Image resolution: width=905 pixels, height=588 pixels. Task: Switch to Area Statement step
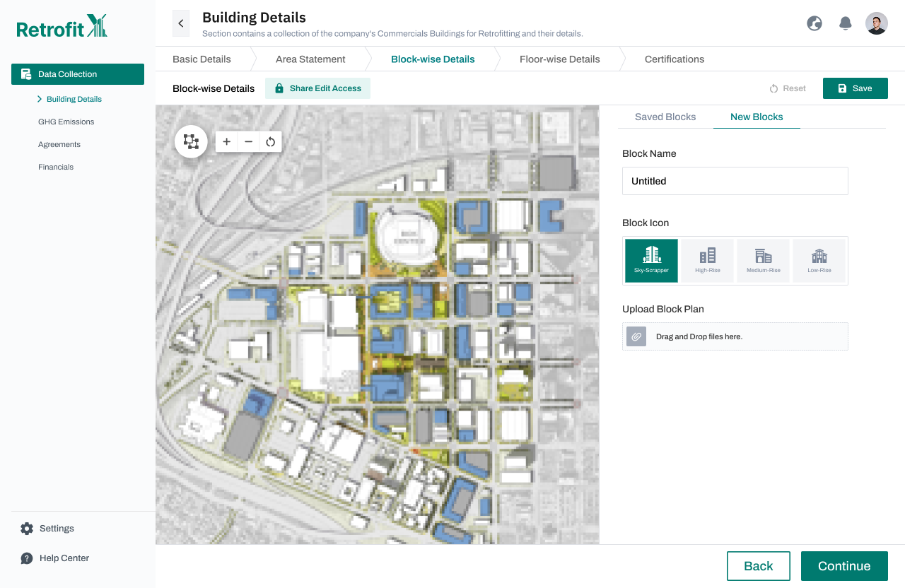tap(310, 59)
